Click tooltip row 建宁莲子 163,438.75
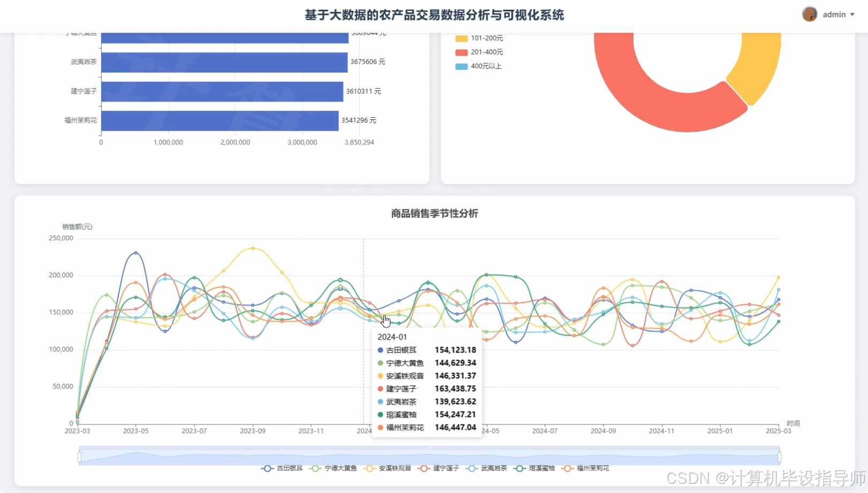Screen dimensions: 868x493 pos(427,389)
